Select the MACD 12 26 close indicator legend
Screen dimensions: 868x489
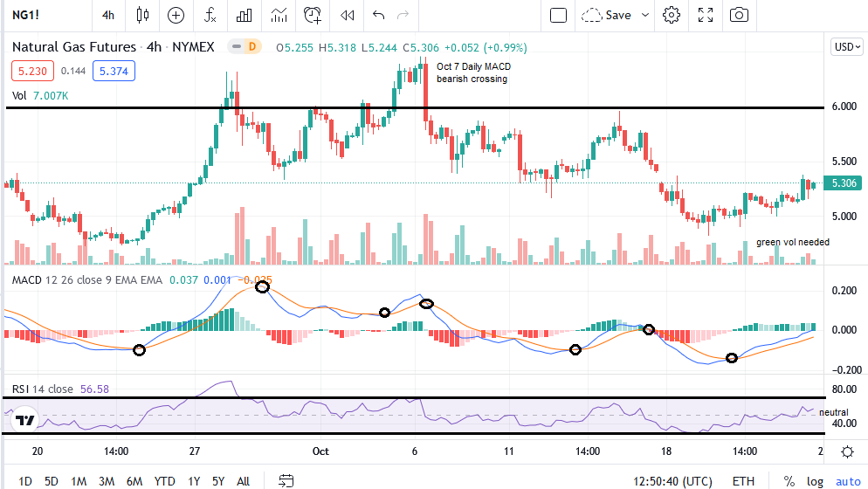coord(87,279)
